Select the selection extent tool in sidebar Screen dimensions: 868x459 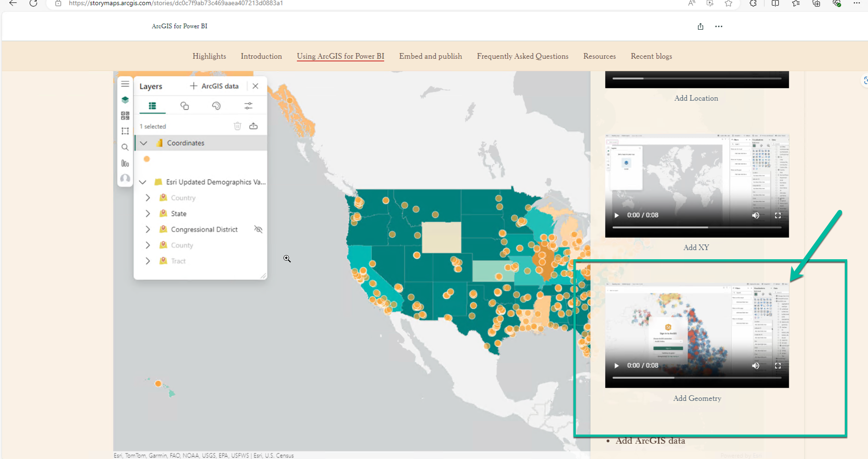125,131
